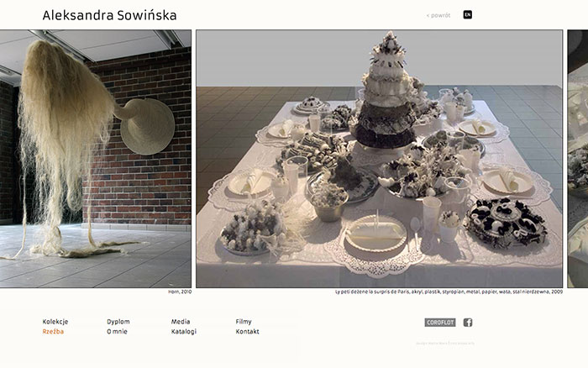
Task: Switch the site language to EN
Action: [x=467, y=15]
